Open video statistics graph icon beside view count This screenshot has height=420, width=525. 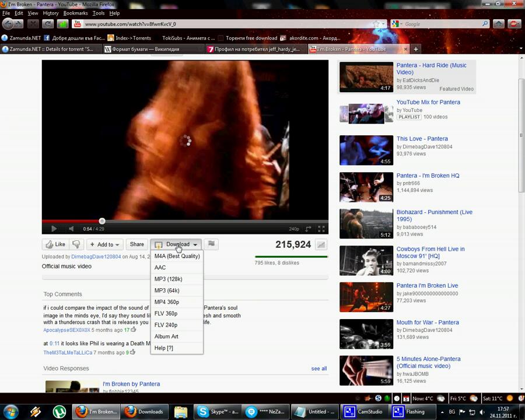click(x=321, y=244)
